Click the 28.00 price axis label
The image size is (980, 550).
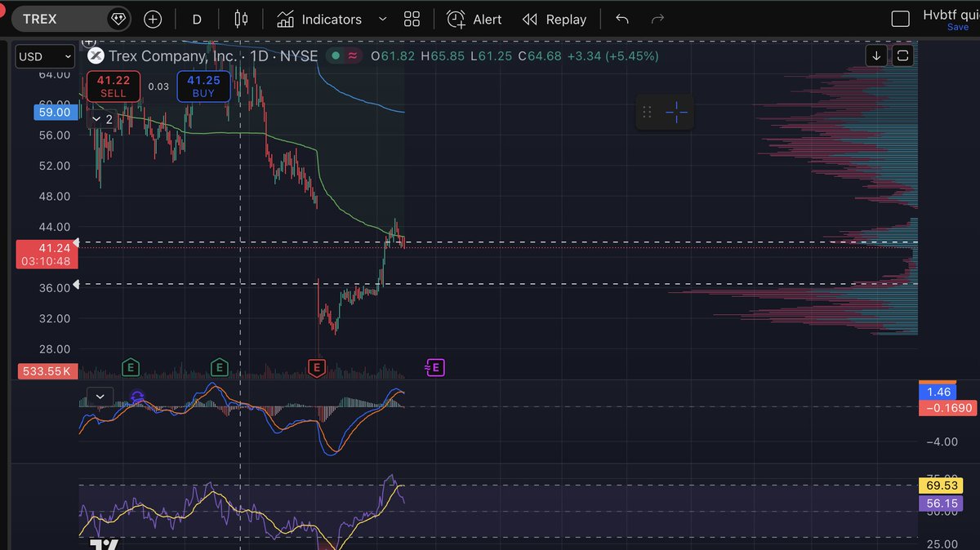[x=55, y=349]
